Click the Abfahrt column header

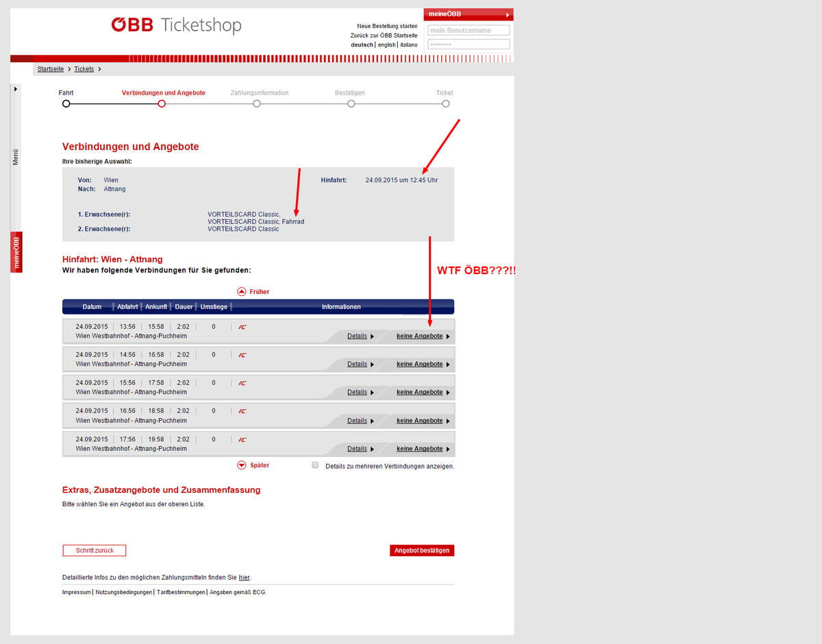127,307
